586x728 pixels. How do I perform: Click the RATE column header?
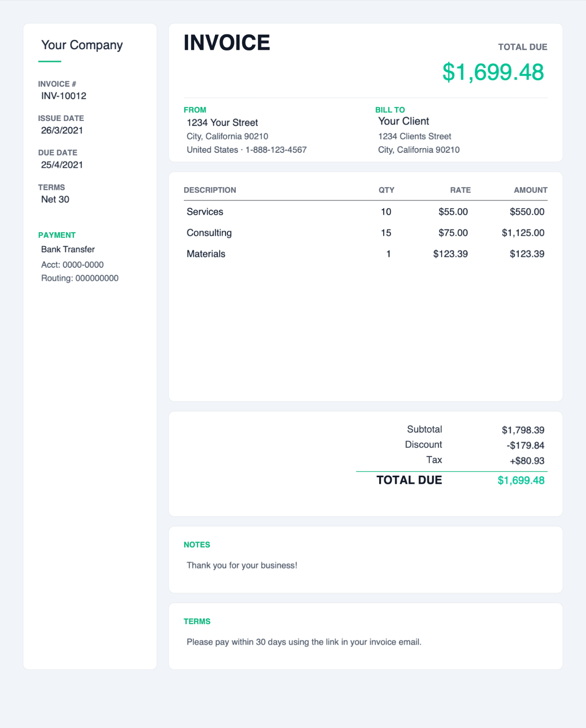point(460,190)
